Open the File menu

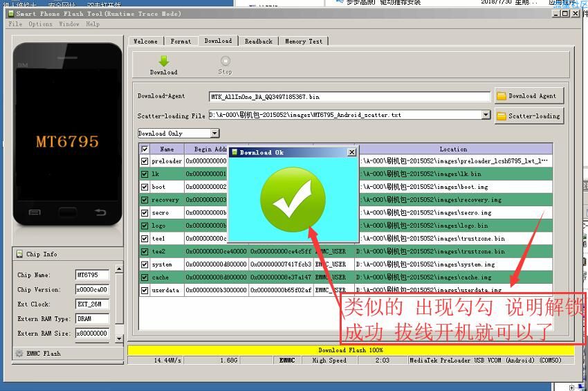tap(15, 24)
